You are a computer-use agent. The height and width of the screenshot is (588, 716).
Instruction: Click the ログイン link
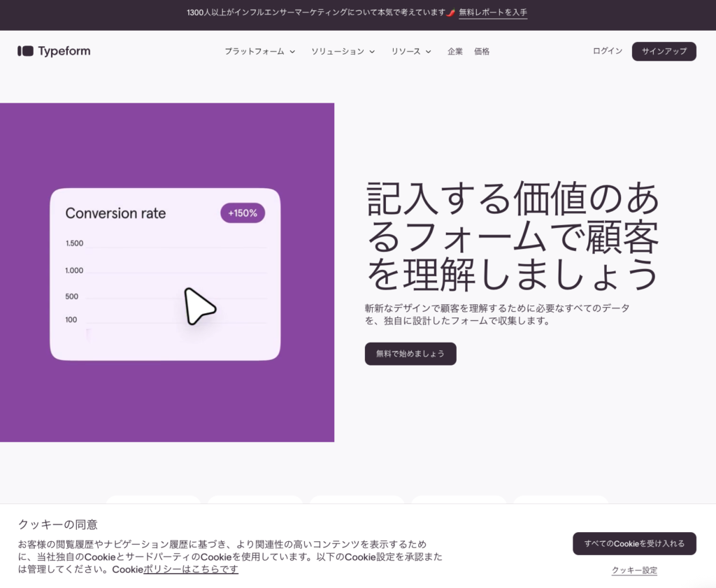(607, 51)
